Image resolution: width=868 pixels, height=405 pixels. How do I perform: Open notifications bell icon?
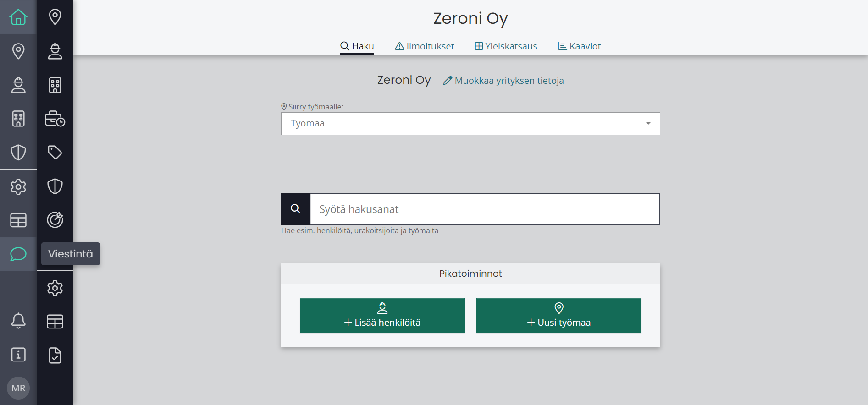coord(18,321)
